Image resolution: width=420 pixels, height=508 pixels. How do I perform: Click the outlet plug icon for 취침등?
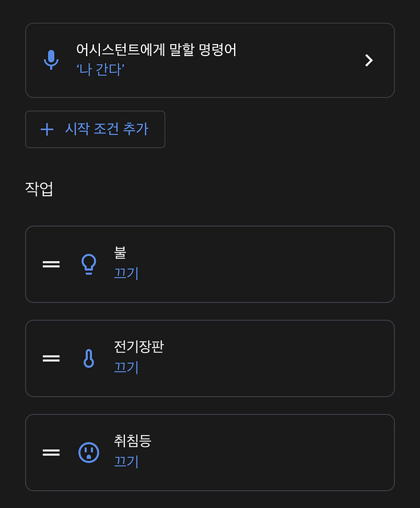89,453
